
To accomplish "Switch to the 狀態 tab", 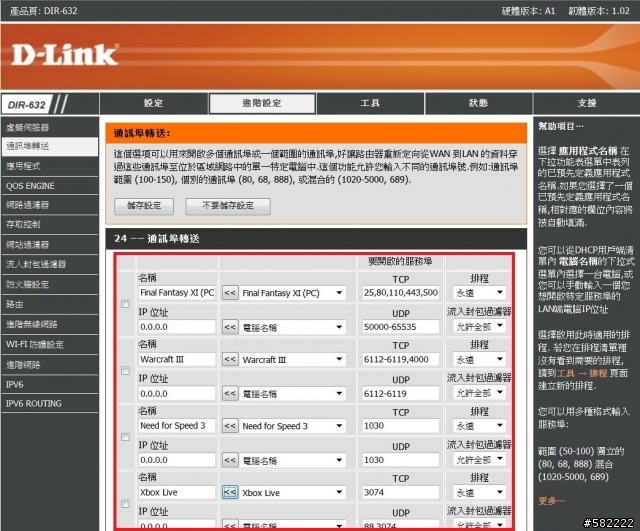I will [x=478, y=103].
